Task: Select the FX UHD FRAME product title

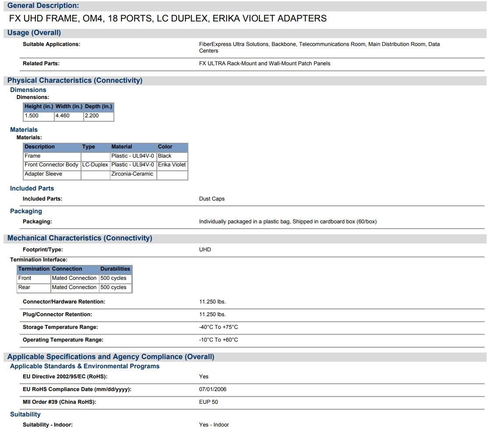Action: pyautogui.click(x=168, y=18)
